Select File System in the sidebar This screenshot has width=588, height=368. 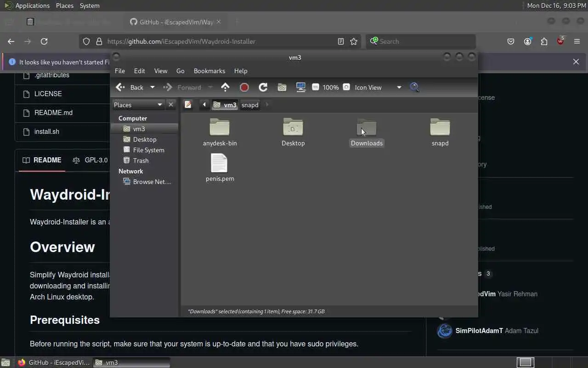(144, 150)
